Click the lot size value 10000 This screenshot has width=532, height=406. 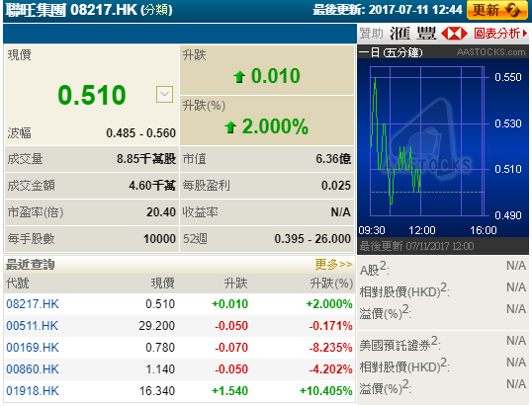[159, 239]
